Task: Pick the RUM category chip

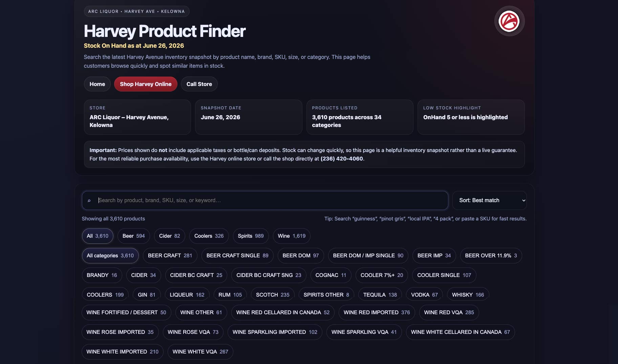Action: [230, 294]
